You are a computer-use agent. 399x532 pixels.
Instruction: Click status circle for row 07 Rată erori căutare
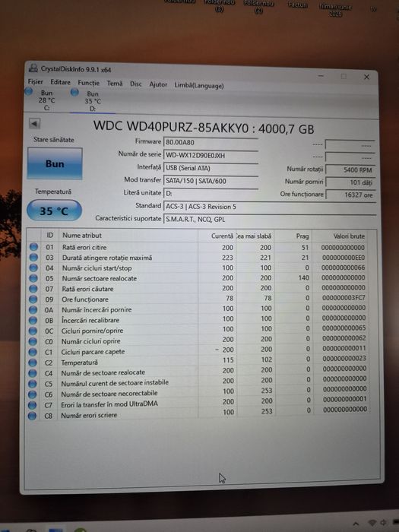pyautogui.click(x=33, y=289)
